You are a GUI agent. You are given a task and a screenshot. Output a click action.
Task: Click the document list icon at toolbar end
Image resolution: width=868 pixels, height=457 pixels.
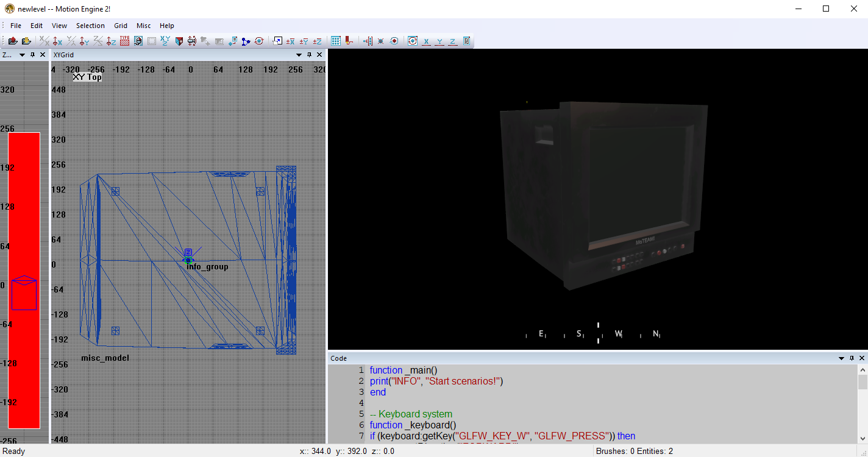(x=466, y=41)
